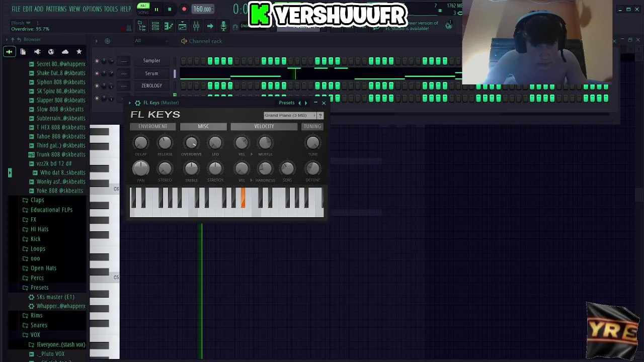Select the globe browser tab icon

[51, 51]
